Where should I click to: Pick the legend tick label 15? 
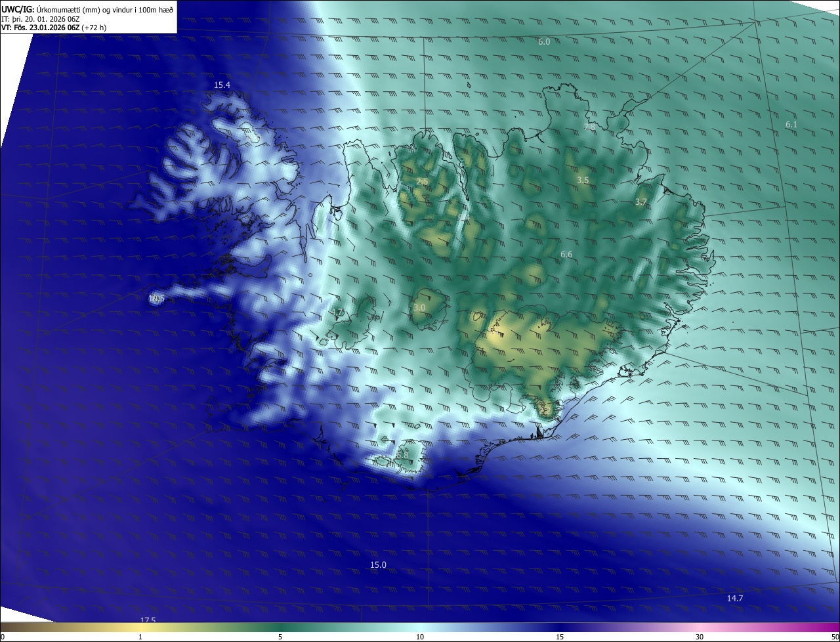pos(560,637)
